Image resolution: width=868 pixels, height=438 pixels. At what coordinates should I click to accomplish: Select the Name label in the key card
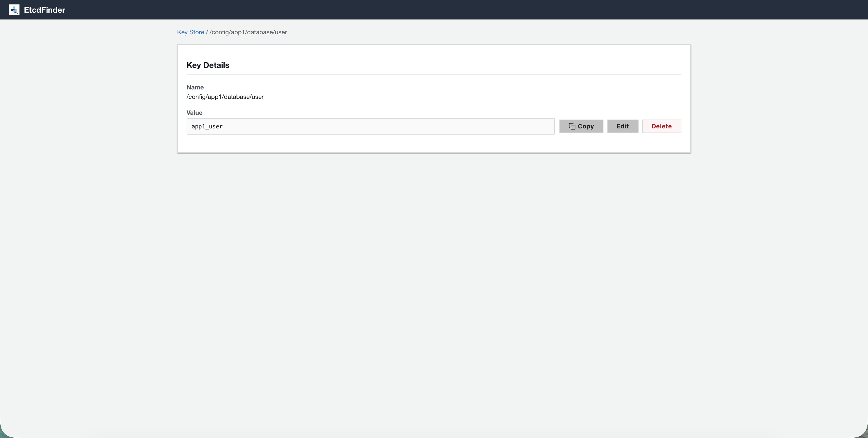(x=195, y=87)
